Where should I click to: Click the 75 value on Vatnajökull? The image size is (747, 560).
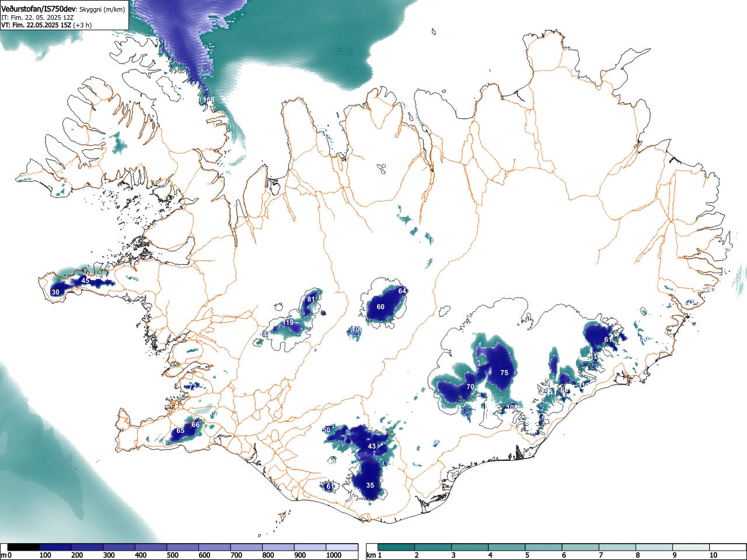(x=504, y=373)
